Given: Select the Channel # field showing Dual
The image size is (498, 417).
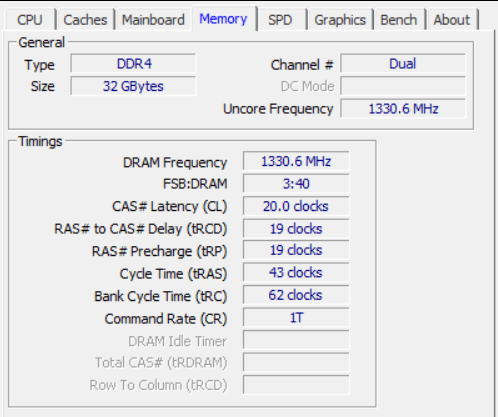Looking at the screenshot, I should coord(403,63).
